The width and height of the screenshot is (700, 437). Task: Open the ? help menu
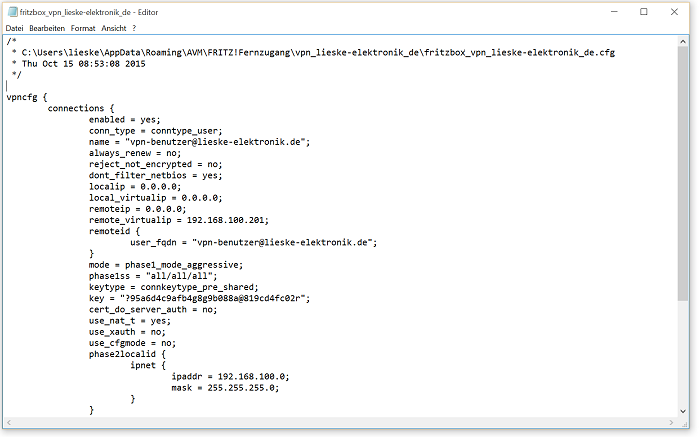tap(134, 28)
